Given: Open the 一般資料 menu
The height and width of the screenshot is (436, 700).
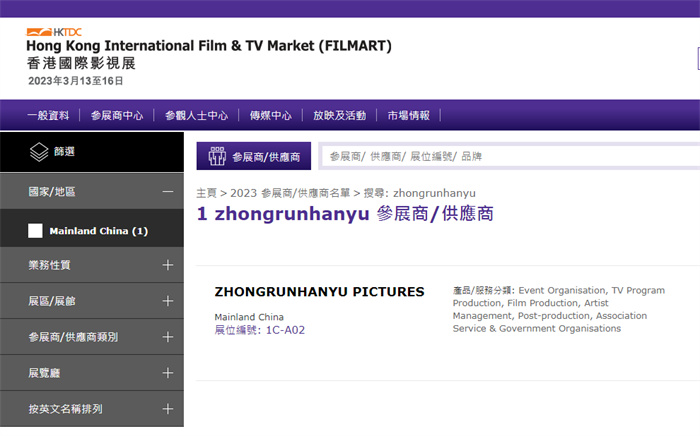Looking at the screenshot, I should point(48,116).
